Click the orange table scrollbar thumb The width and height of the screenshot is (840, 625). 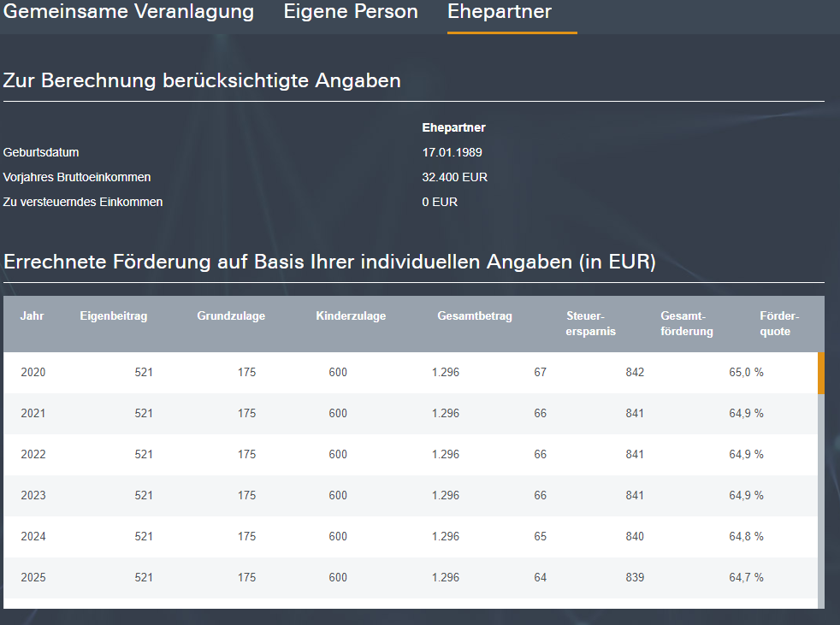click(821, 373)
